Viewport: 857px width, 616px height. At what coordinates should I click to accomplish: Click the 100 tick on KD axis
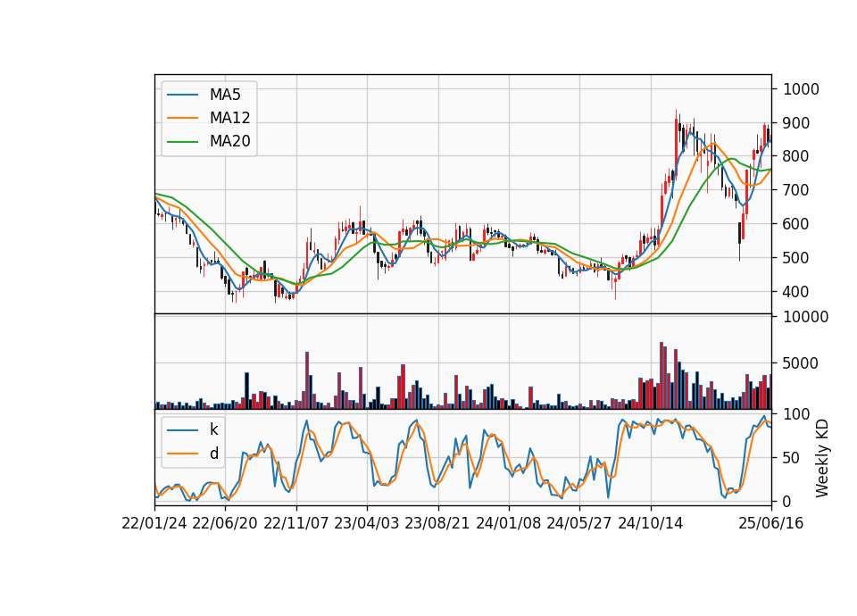point(796,414)
